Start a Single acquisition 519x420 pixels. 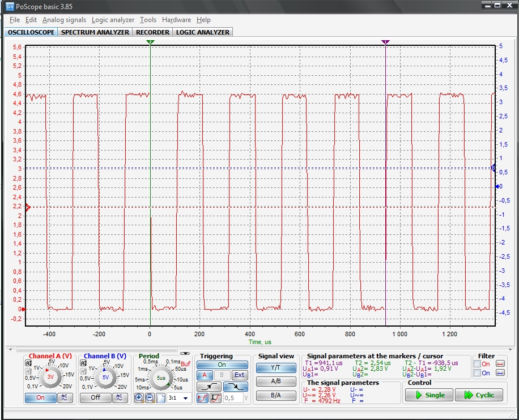click(x=428, y=395)
